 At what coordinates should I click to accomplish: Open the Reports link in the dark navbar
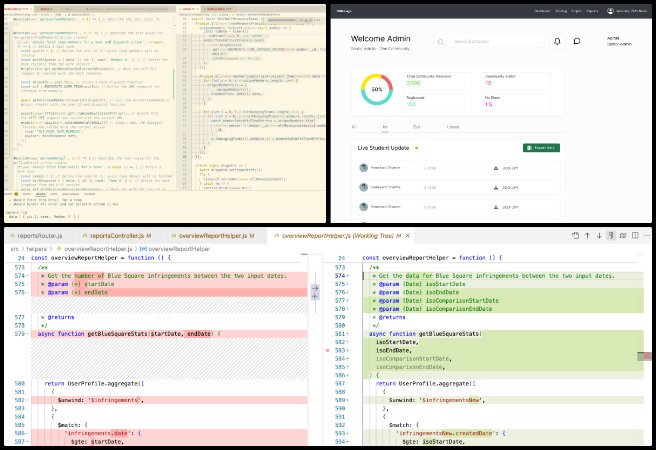pos(592,11)
